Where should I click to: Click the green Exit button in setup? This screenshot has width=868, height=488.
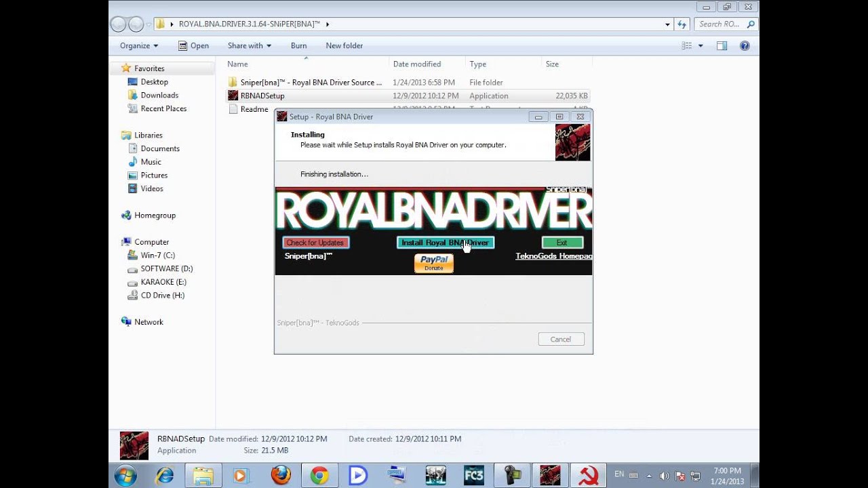click(x=562, y=243)
